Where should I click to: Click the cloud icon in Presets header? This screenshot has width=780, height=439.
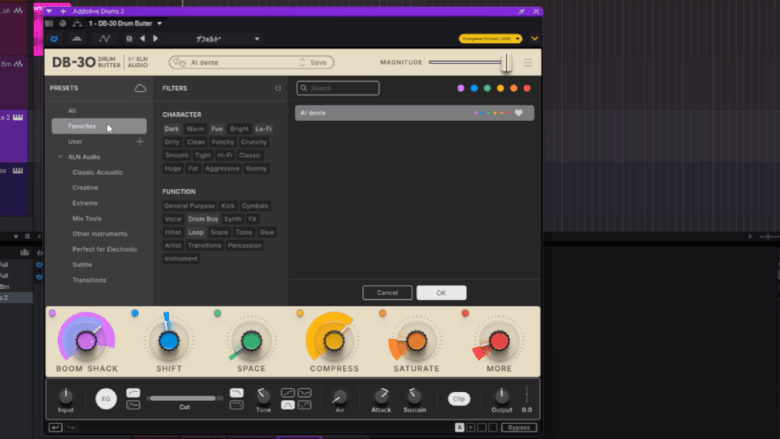click(140, 89)
